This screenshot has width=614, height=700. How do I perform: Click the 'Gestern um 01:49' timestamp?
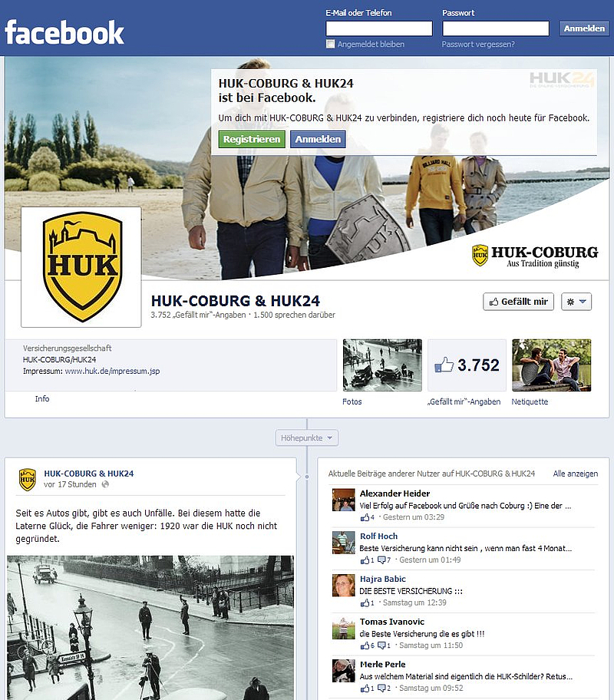(x=430, y=560)
